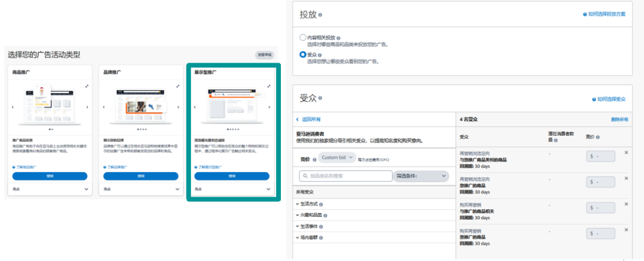Click 删除所有 to remove all audiences
The height and width of the screenshot is (261, 644).
click(x=620, y=119)
